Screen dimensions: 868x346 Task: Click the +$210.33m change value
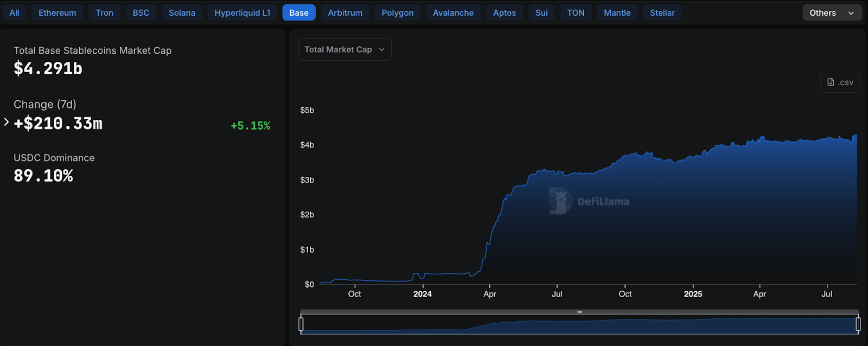point(58,124)
